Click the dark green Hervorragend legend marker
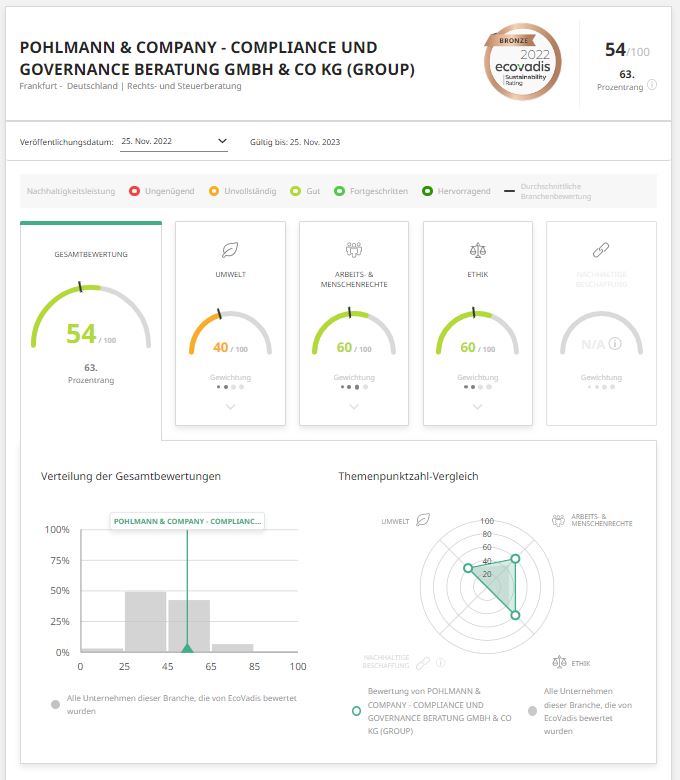The width and height of the screenshot is (680, 780). [427, 191]
